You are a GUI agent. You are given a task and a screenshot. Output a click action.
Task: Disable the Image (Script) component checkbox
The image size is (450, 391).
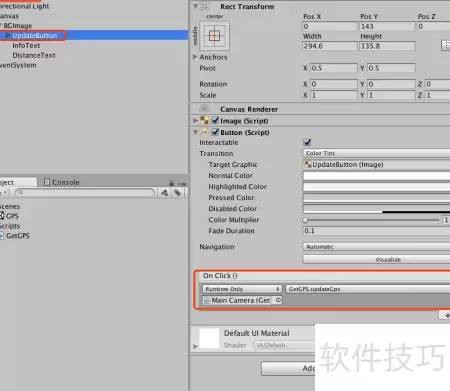coord(216,120)
